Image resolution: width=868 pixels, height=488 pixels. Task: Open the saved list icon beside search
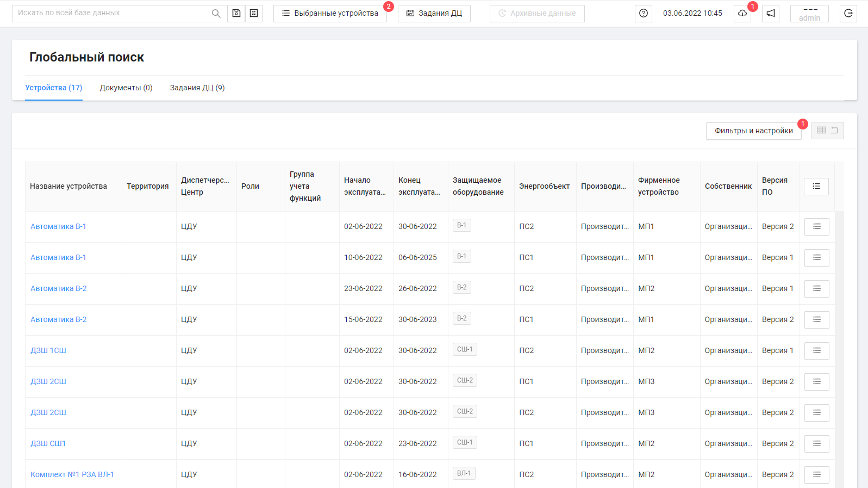[254, 14]
